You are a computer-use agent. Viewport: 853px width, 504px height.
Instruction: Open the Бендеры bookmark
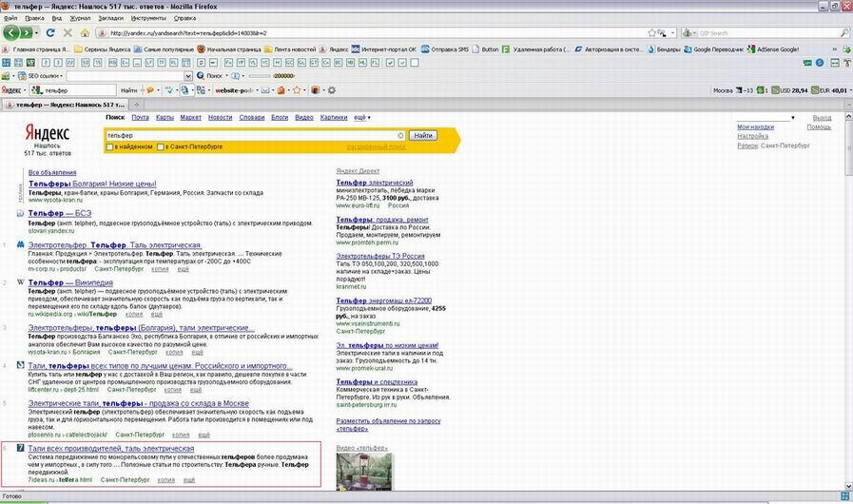pyautogui.click(x=664, y=49)
